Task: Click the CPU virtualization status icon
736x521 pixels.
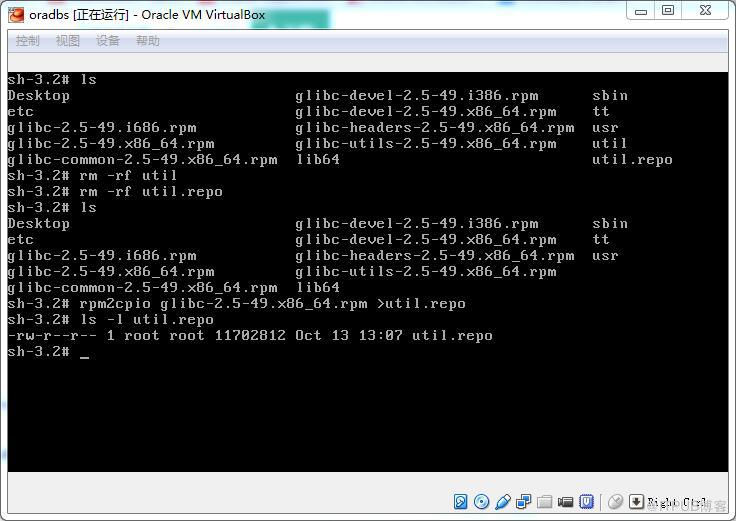Action: click(587, 502)
